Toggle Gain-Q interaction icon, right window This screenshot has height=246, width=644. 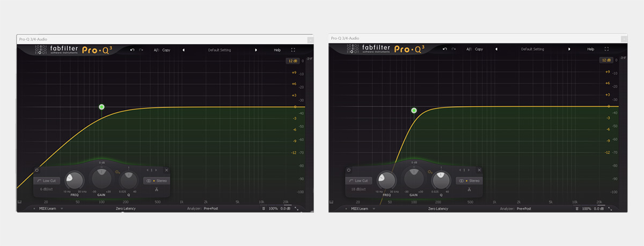tap(430, 172)
